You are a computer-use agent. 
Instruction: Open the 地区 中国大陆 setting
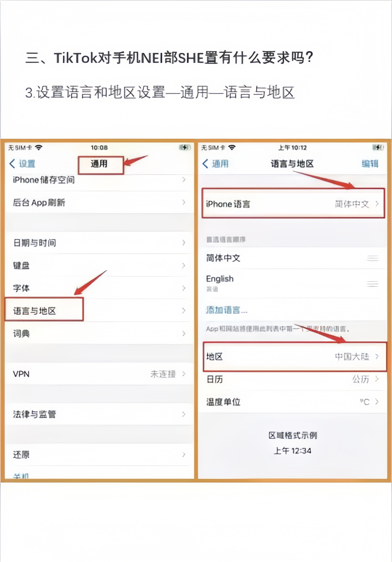tap(295, 357)
